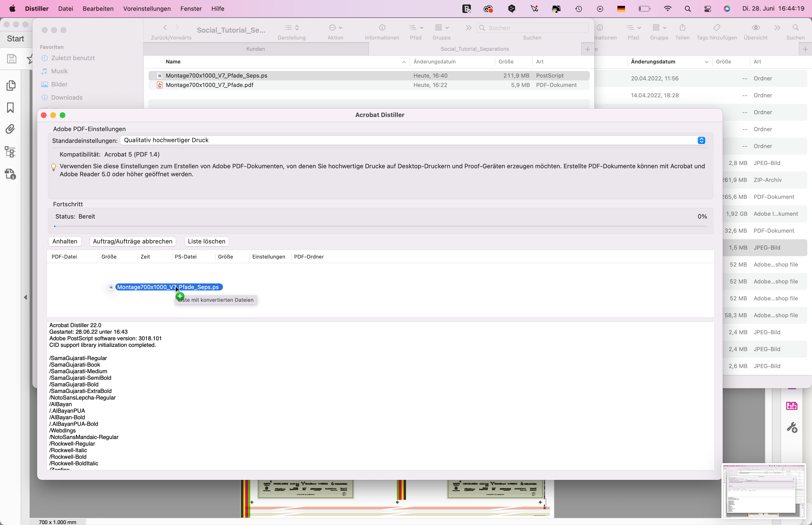Open the Voreinstellungen menu

(x=147, y=8)
